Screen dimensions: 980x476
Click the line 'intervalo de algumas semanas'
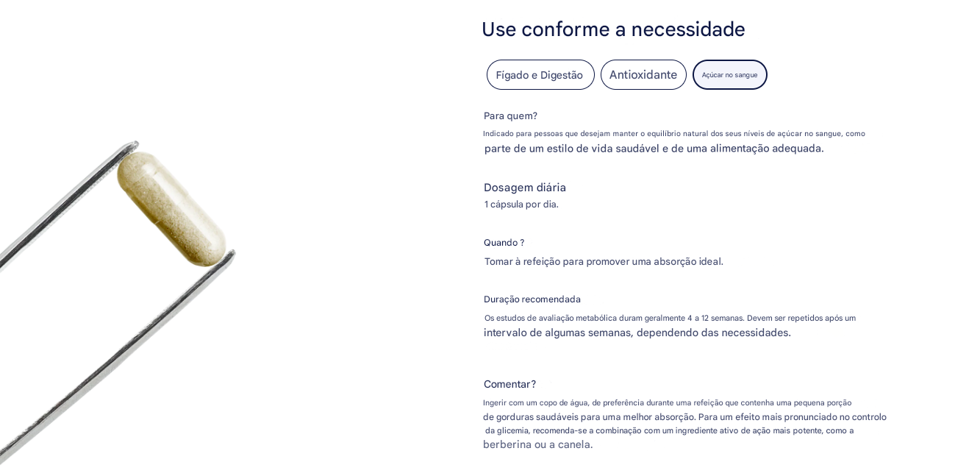pyautogui.click(x=637, y=333)
